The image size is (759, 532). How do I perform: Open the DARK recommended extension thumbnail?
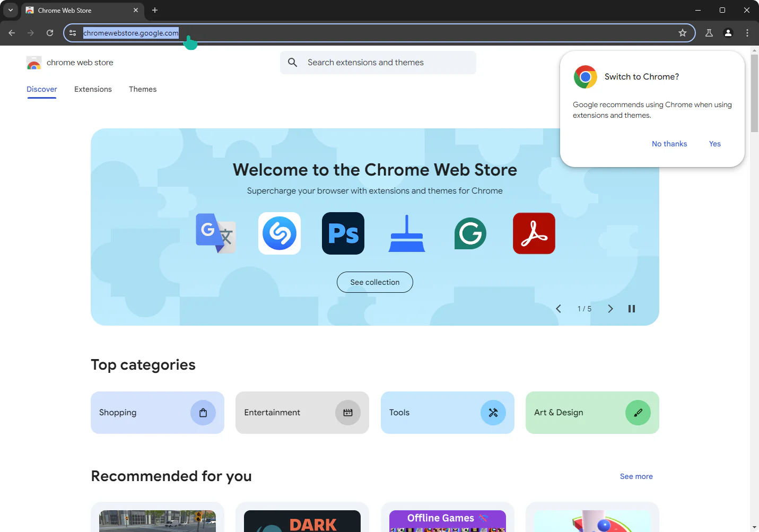(302, 521)
